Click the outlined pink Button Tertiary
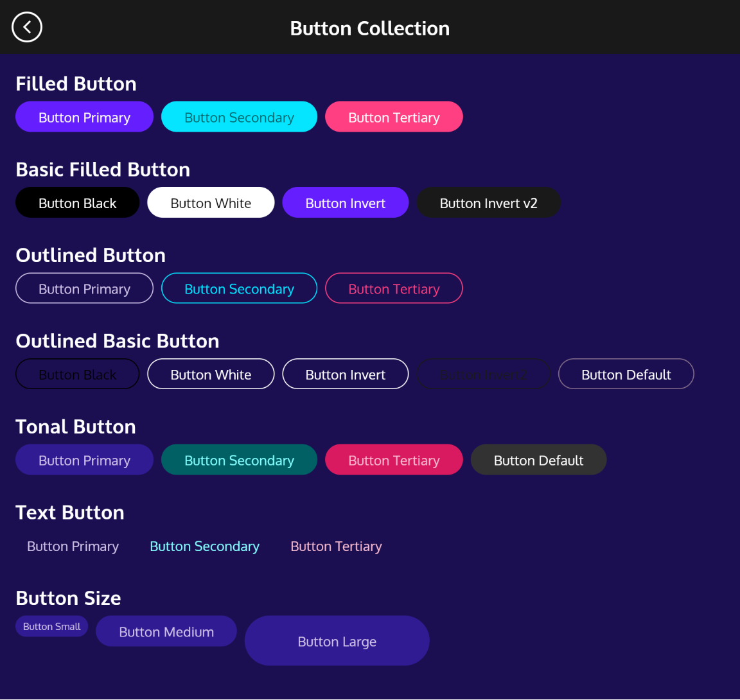This screenshot has width=740, height=700. coord(394,288)
